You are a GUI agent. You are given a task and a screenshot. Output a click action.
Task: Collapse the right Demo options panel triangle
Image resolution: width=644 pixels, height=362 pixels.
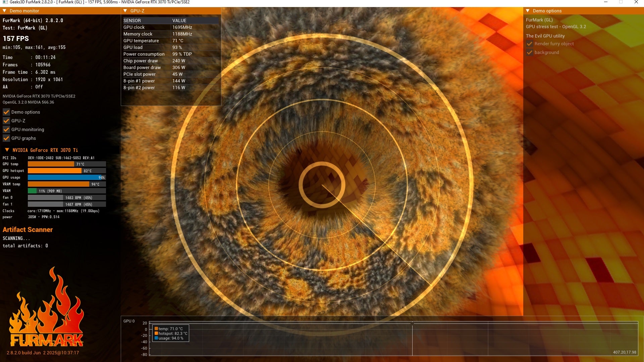pyautogui.click(x=528, y=11)
